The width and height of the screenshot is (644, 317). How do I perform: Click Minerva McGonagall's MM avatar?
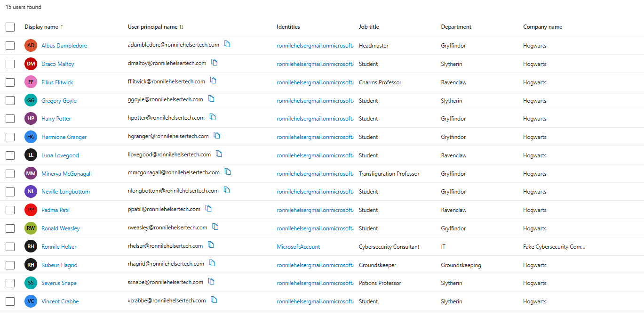31,173
